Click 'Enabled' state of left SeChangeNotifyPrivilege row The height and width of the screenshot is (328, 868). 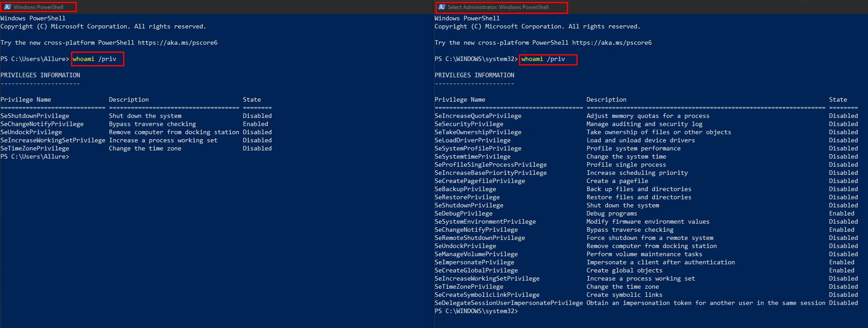point(256,124)
